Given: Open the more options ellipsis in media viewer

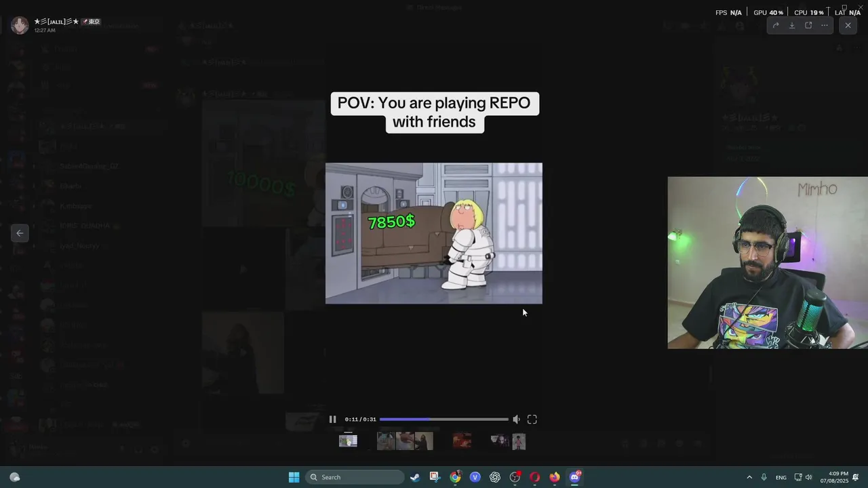Looking at the screenshot, I should pyautogui.click(x=825, y=25).
